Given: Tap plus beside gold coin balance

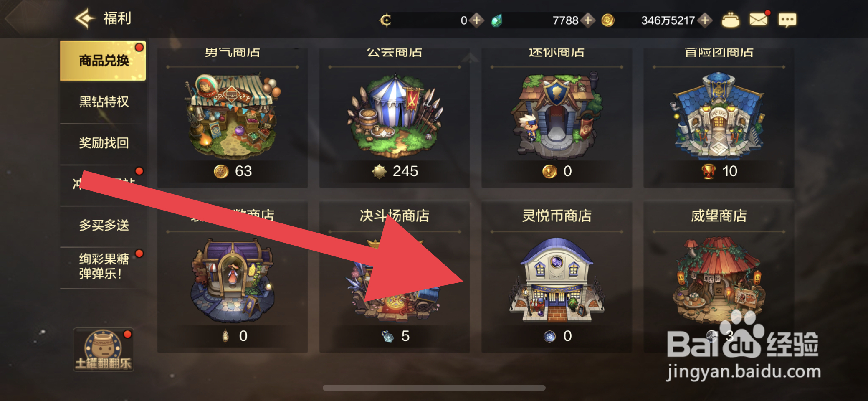Looking at the screenshot, I should click(x=705, y=20).
